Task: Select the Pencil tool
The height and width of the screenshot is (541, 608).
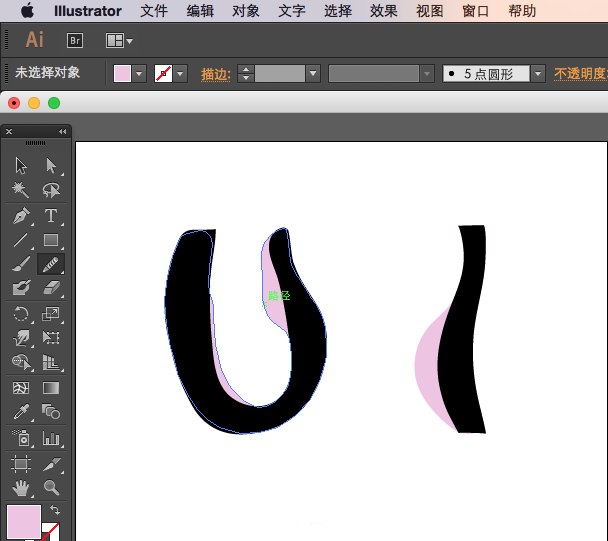Action: pos(51,264)
